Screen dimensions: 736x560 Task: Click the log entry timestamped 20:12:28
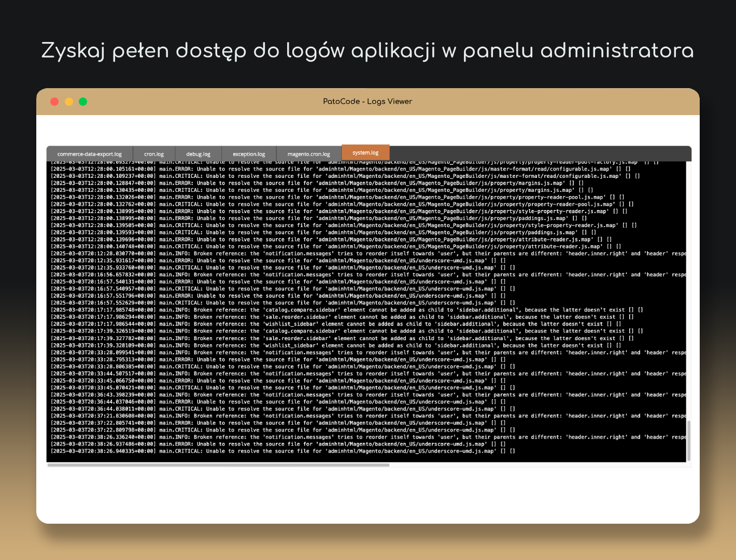tap(311, 254)
